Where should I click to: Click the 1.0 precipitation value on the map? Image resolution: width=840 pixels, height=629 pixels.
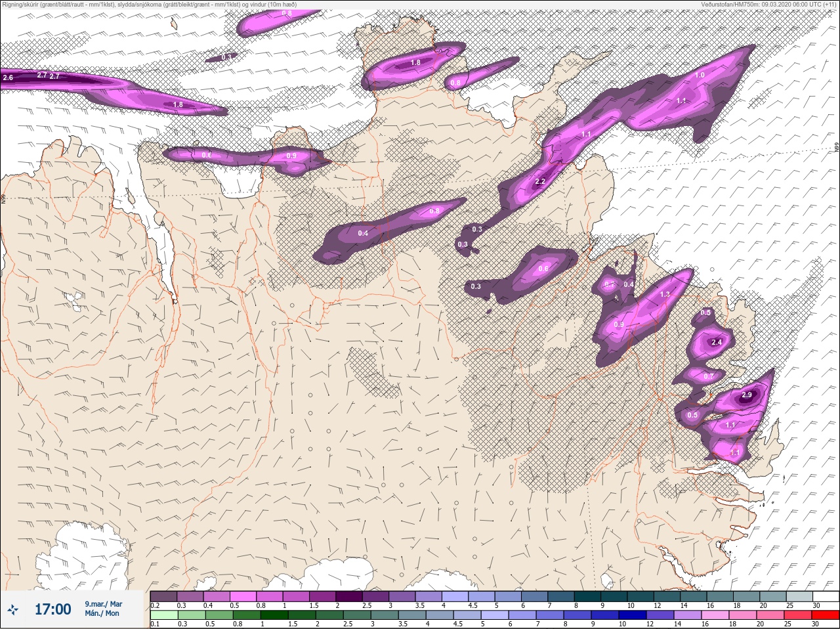click(x=700, y=76)
